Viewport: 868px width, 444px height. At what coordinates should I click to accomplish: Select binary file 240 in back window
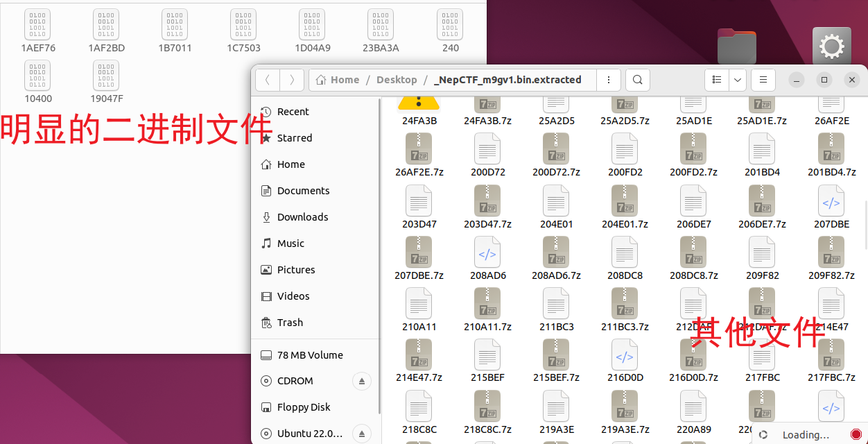[x=450, y=31]
